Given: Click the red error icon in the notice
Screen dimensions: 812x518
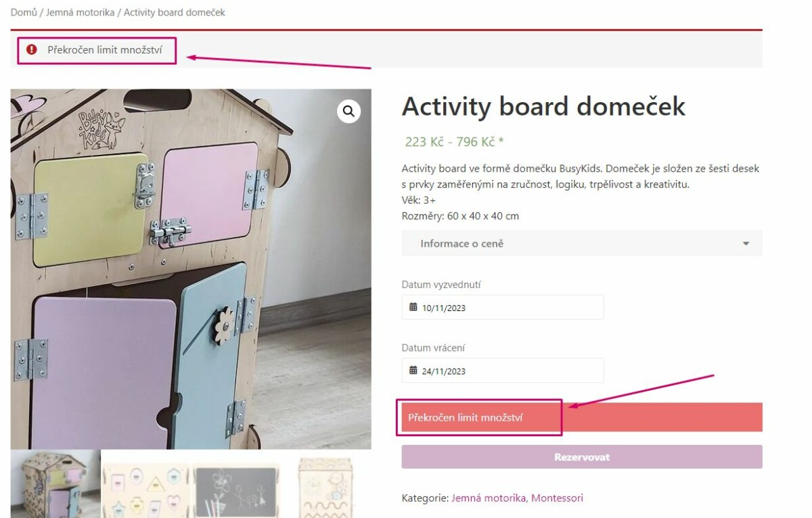Looking at the screenshot, I should tap(32, 49).
